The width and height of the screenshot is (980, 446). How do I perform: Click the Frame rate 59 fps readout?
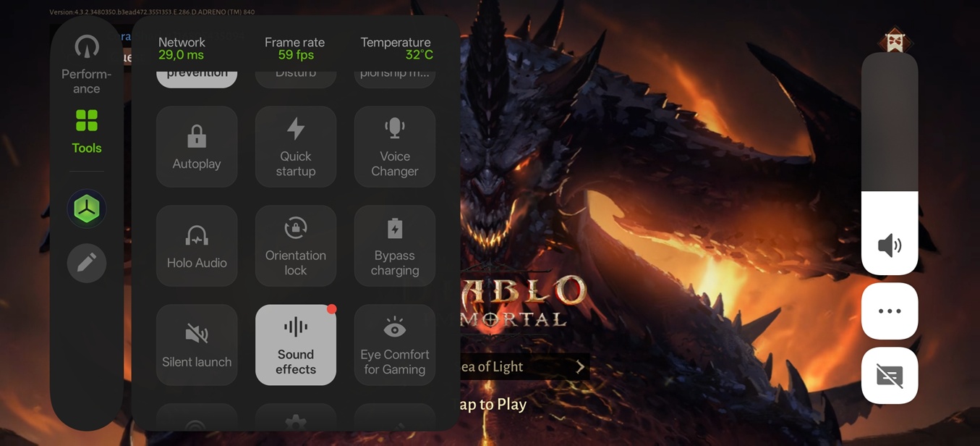coord(294,49)
